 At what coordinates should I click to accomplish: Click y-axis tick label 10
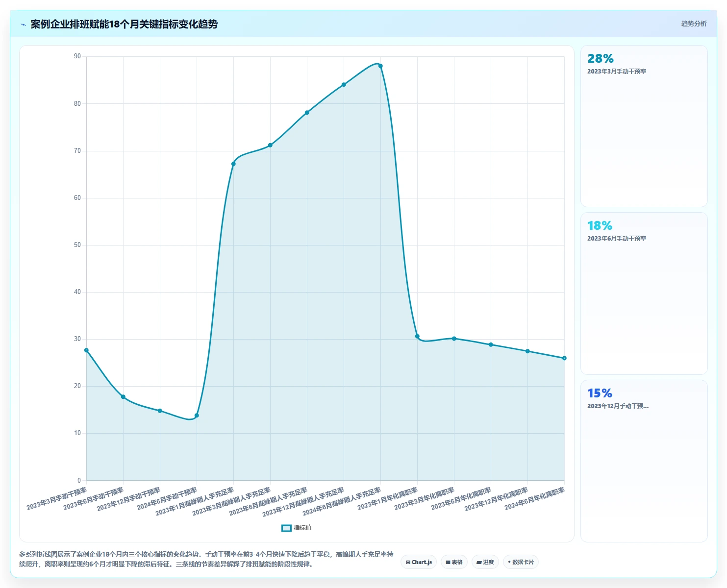click(x=77, y=433)
